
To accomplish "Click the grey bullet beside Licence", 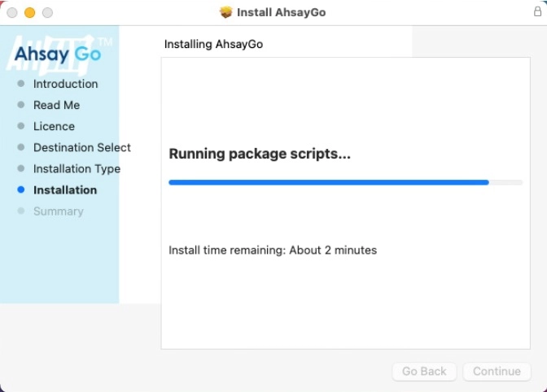I will 21,126.
